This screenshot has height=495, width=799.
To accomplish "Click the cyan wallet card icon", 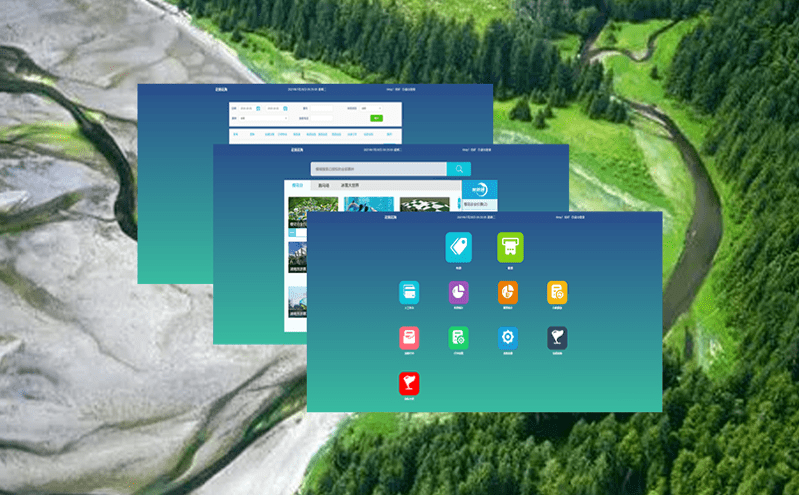I will tap(409, 292).
